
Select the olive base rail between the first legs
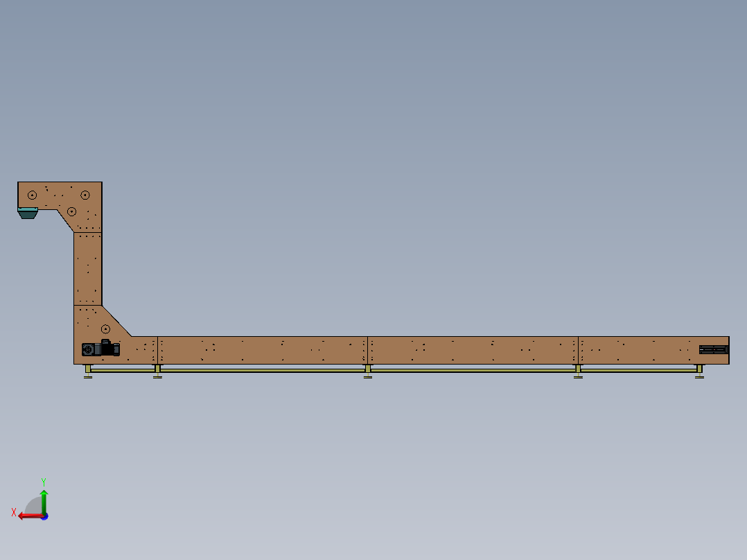(123, 370)
